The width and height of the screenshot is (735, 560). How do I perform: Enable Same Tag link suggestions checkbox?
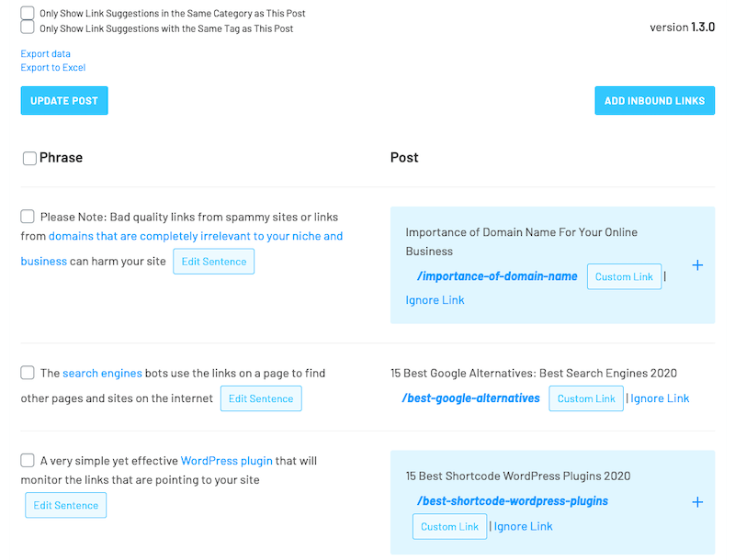[28, 28]
